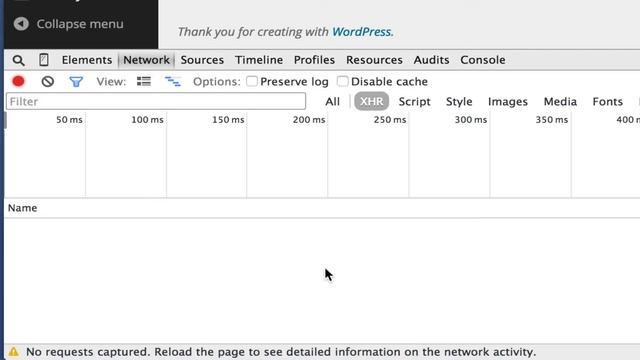Toggle the waterfall overview view icon
Image resolution: width=640 pixels, height=360 pixels.
click(x=173, y=81)
